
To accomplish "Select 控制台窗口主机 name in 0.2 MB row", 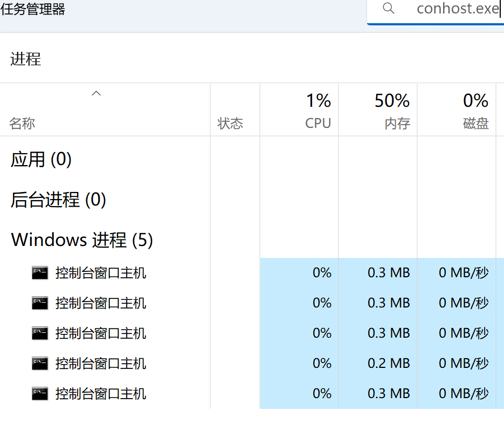I will click(101, 364).
